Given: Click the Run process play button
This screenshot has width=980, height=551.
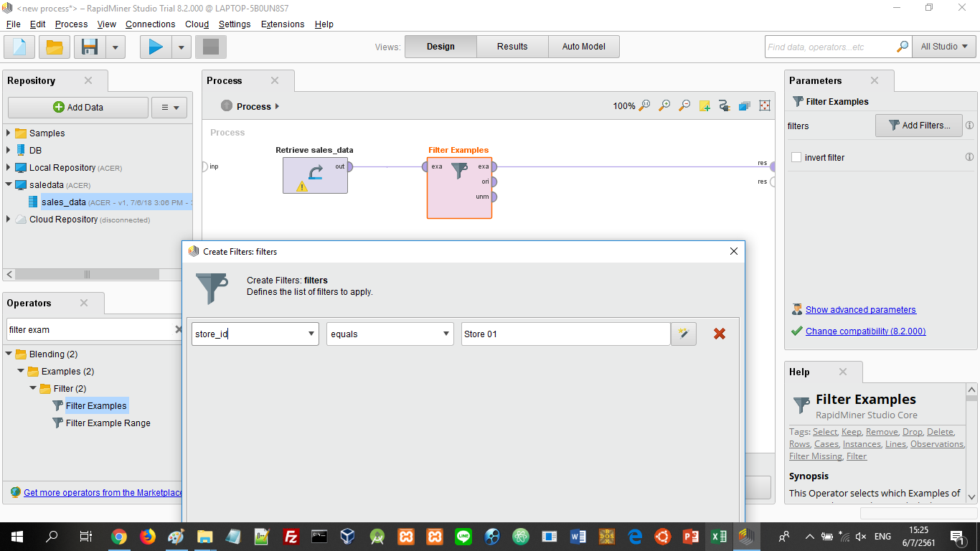Looking at the screenshot, I should (155, 47).
